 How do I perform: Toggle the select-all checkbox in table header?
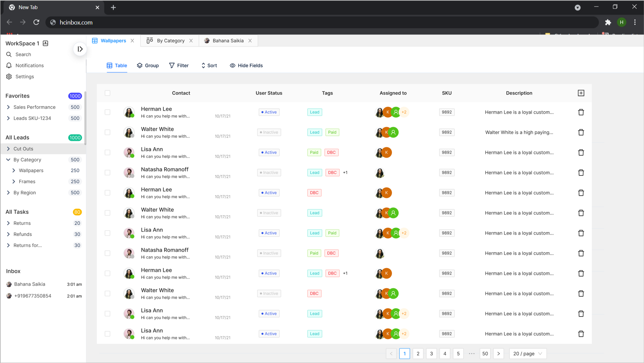pyautogui.click(x=108, y=93)
